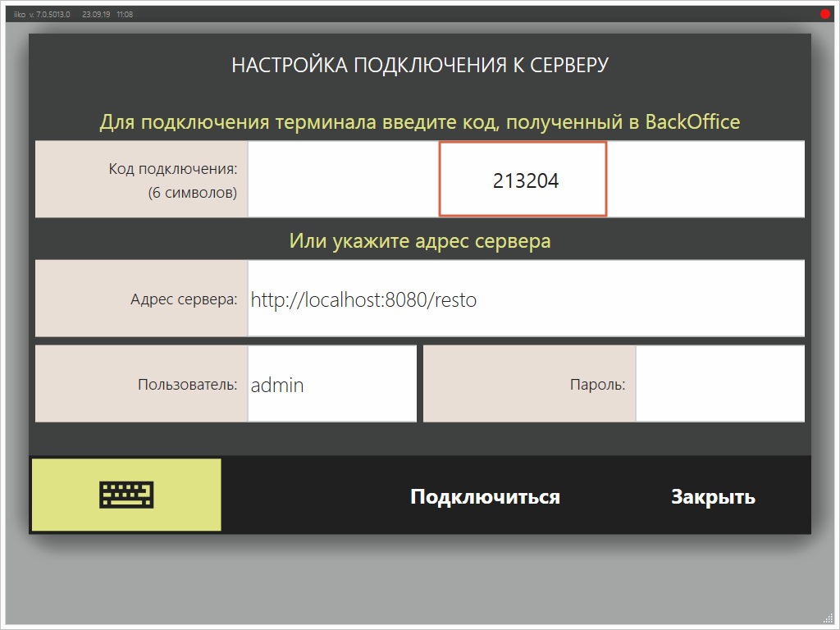
Task: Click the Код подключения label
Action: 141,179
